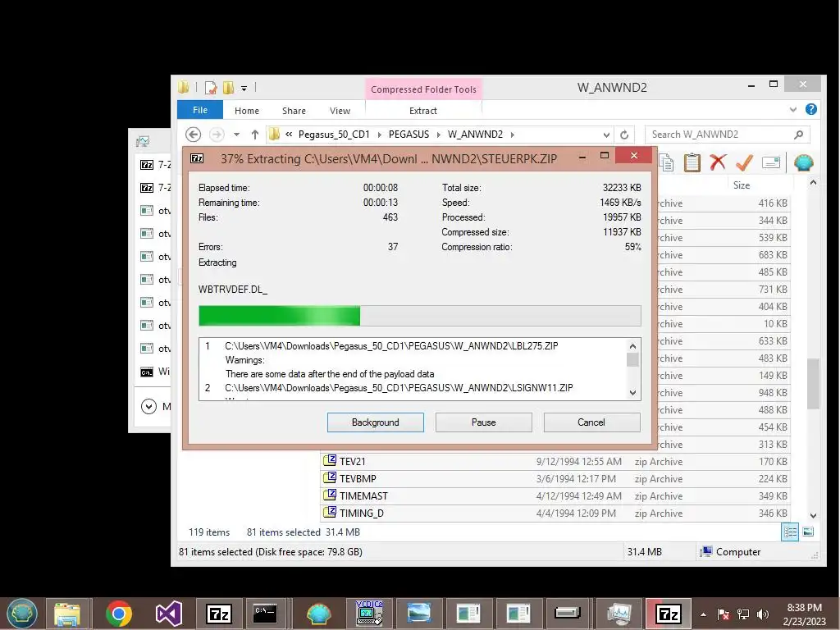This screenshot has width=840, height=630.
Task: Open Customize Quick Access Toolbar dropdown
Action: (244, 88)
